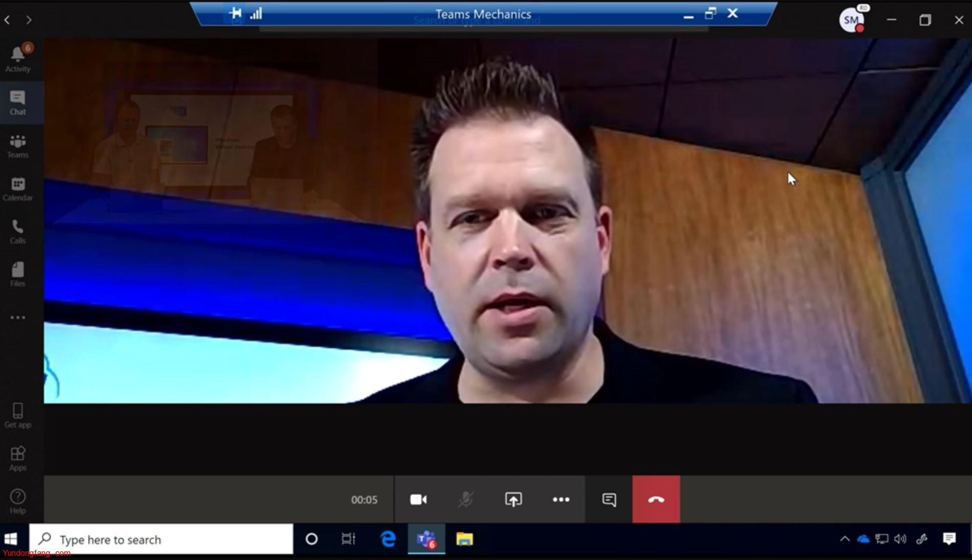
Task: Expand more apps ellipsis in sidebar
Action: 18,318
